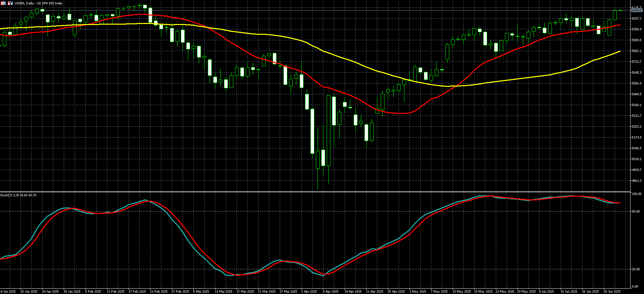Click the '10 Jun 2025' date label
644x294 pixels.
tap(569, 291)
